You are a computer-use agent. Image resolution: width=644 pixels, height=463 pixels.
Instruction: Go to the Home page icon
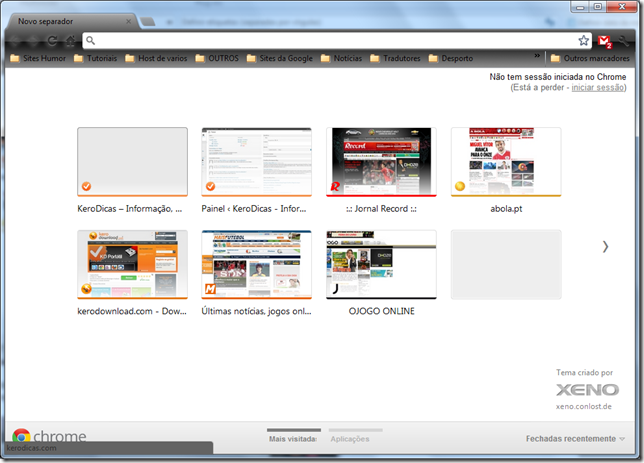point(71,41)
